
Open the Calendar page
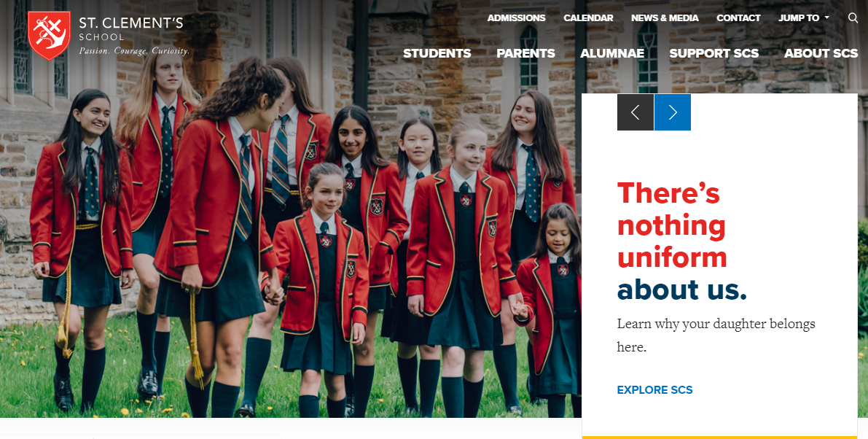588,18
